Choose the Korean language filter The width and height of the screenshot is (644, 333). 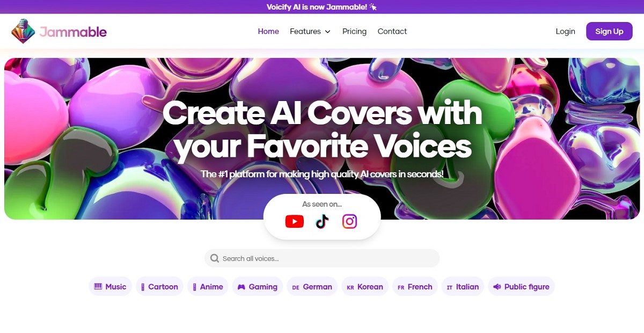point(365,287)
